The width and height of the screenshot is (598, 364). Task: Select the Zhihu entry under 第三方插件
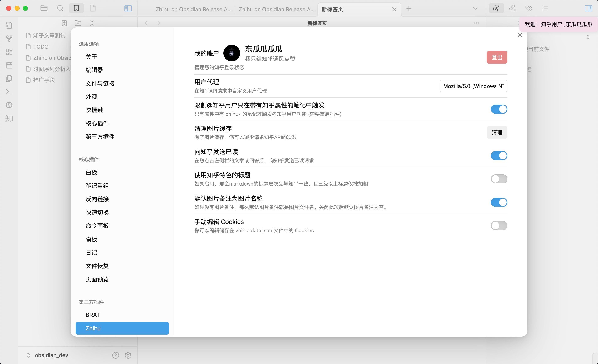click(x=122, y=328)
